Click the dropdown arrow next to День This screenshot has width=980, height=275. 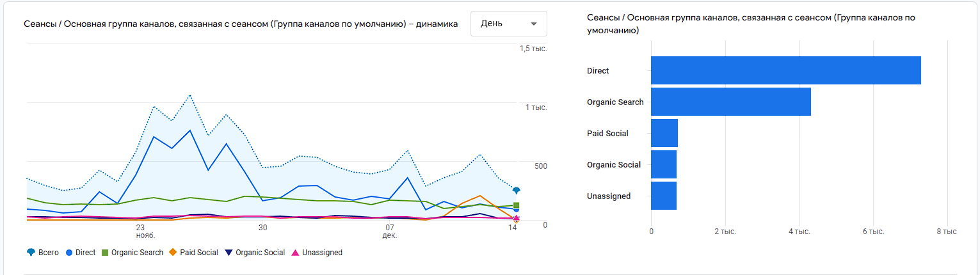pos(534,24)
